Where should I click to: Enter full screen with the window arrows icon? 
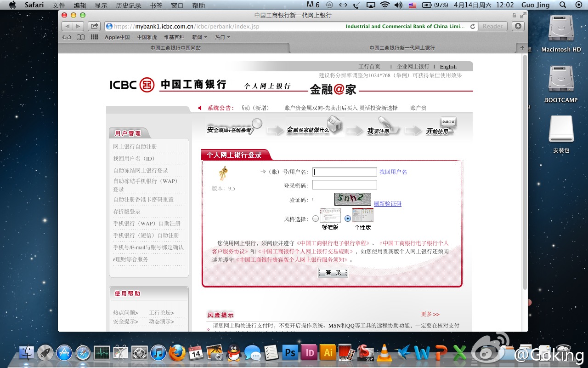[x=523, y=15]
